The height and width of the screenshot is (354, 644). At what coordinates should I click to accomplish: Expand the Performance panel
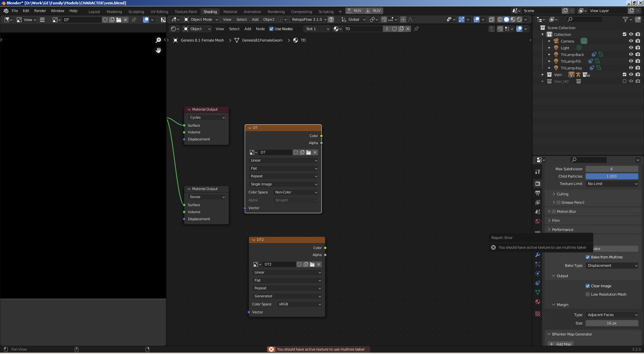562,230
